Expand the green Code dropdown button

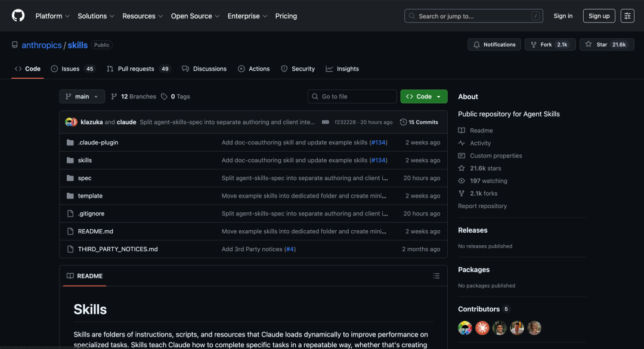point(423,97)
